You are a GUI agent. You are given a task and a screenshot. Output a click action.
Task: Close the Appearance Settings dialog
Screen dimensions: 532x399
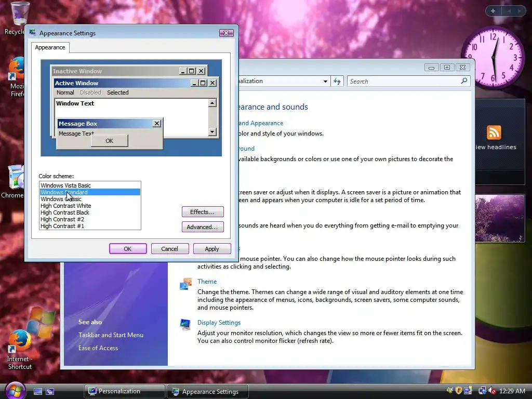pos(227,33)
